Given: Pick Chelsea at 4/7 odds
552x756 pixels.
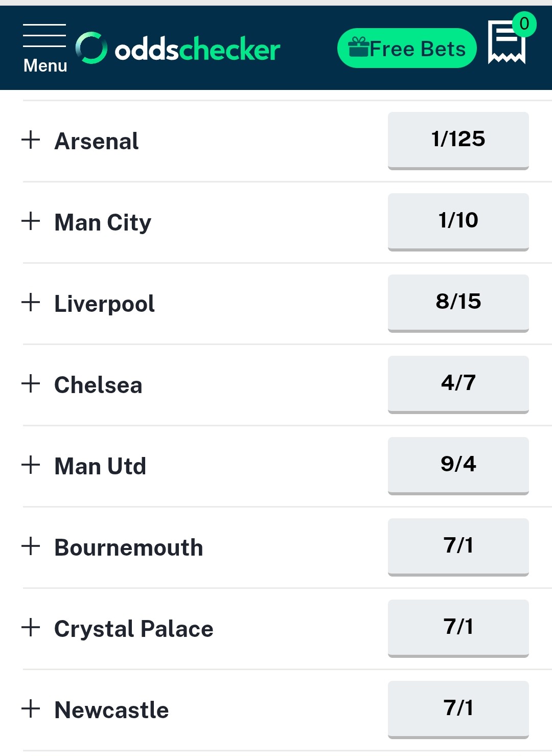Looking at the screenshot, I should pos(458,383).
